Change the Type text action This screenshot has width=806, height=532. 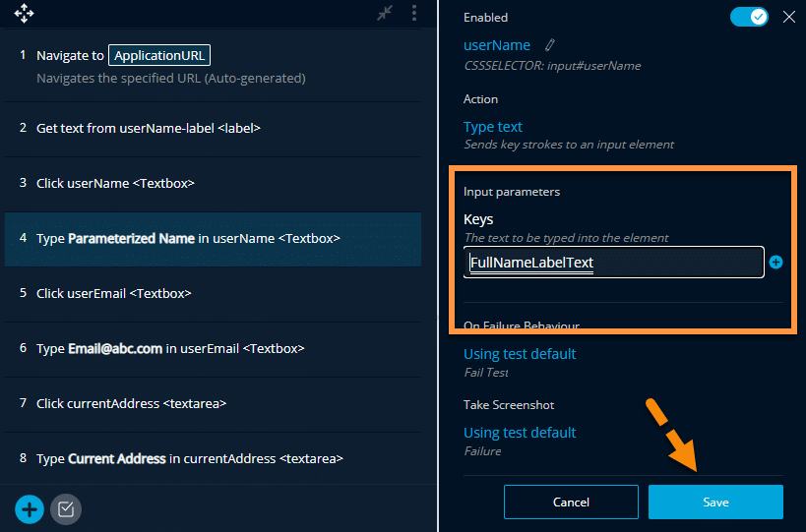(x=492, y=127)
